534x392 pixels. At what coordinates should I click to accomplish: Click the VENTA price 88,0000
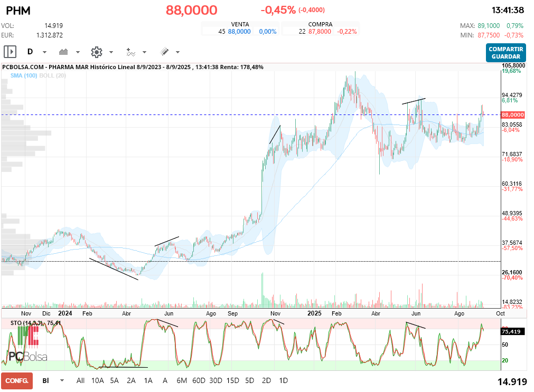pyautogui.click(x=239, y=32)
